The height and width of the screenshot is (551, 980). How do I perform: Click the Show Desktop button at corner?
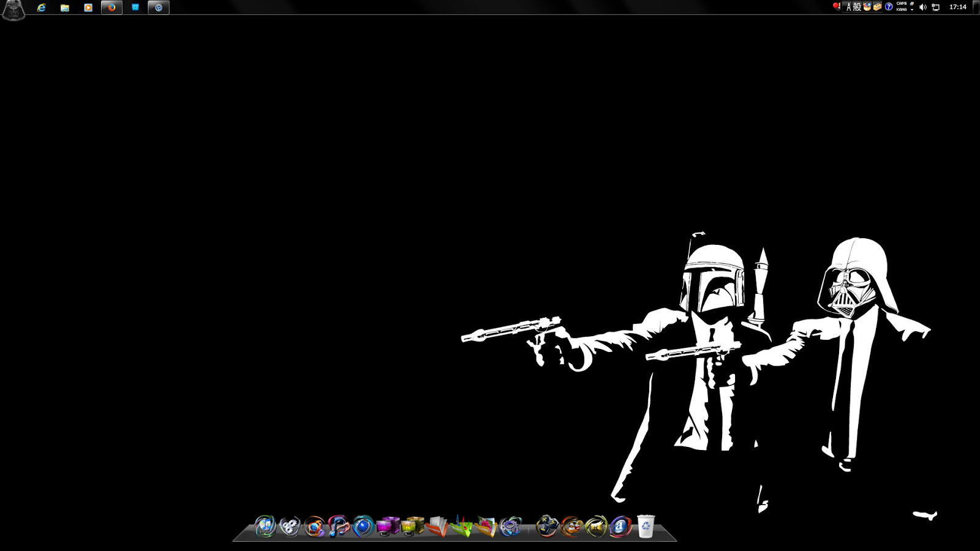[x=976, y=7]
